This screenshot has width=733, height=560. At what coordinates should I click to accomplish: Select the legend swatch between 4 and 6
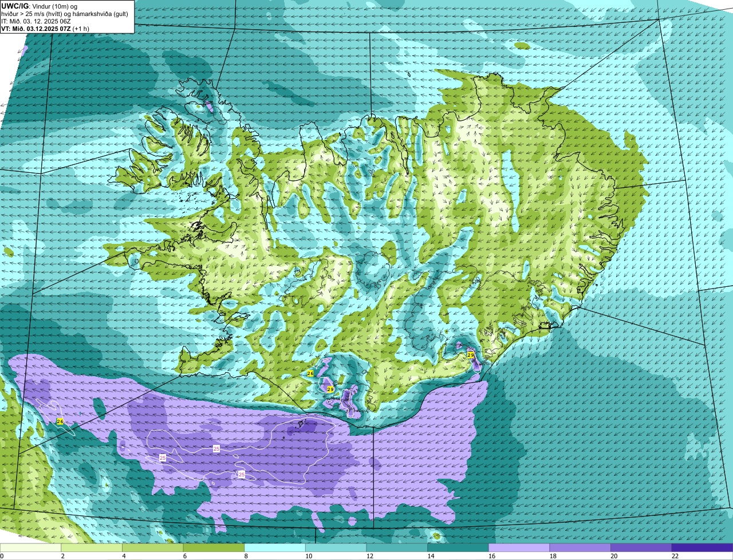click(x=152, y=547)
